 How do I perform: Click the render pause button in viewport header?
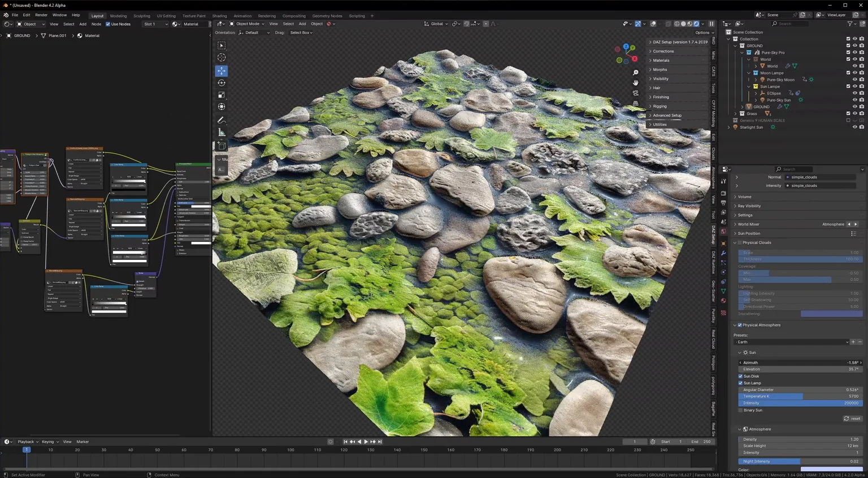coord(711,24)
